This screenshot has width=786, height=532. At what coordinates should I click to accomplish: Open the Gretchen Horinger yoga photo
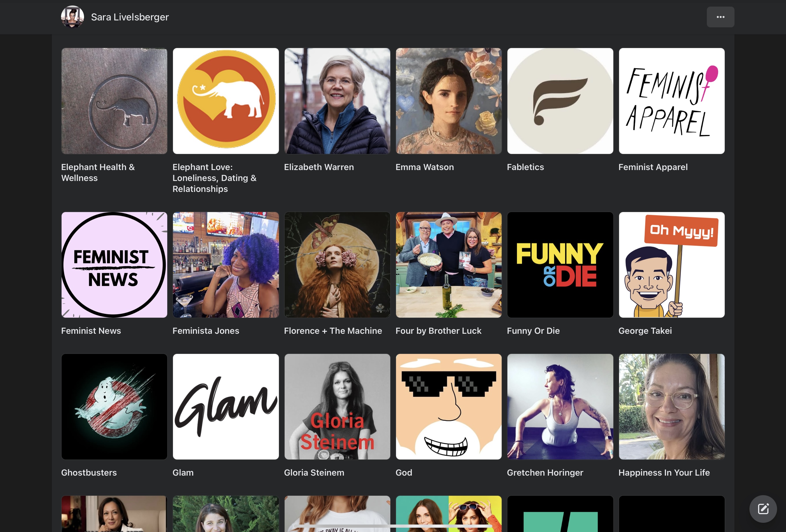pos(560,407)
